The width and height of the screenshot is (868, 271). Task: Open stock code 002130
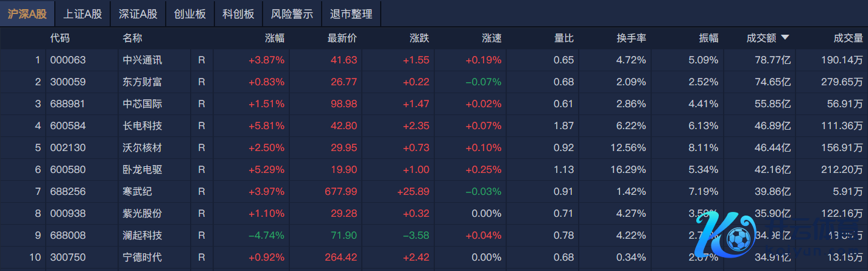point(68,148)
